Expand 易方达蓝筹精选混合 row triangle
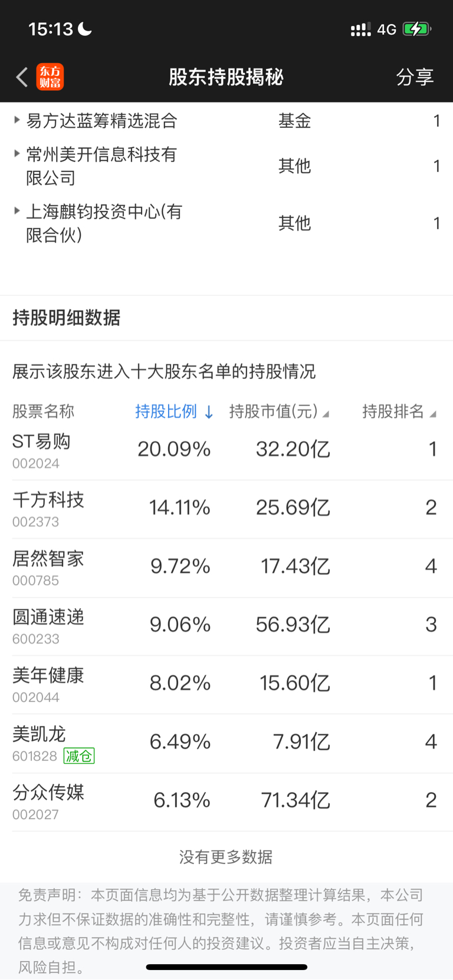This screenshot has height=980, width=453. (x=17, y=120)
